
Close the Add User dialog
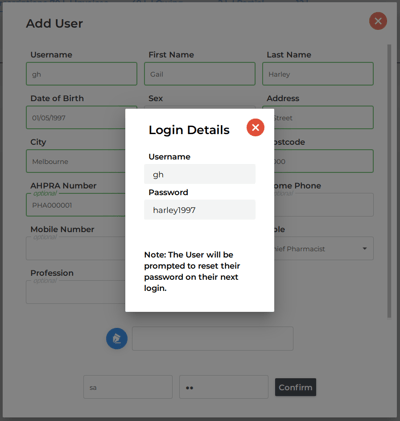tap(378, 21)
